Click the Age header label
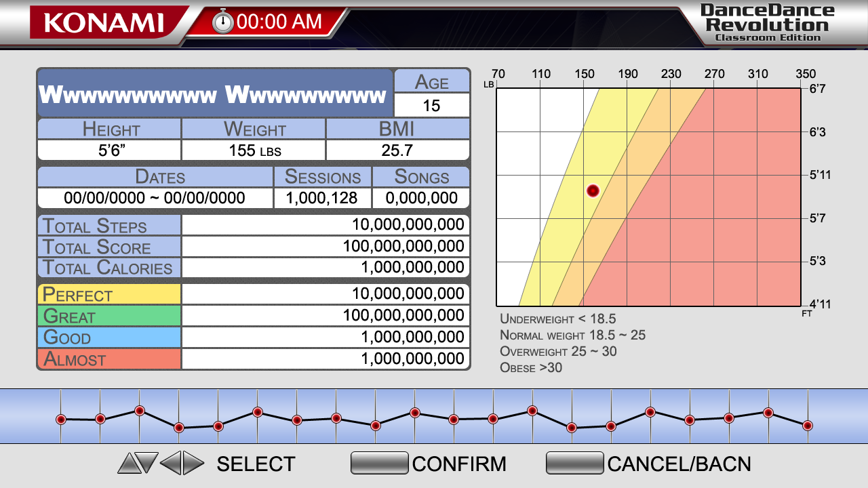 pyautogui.click(x=431, y=81)
